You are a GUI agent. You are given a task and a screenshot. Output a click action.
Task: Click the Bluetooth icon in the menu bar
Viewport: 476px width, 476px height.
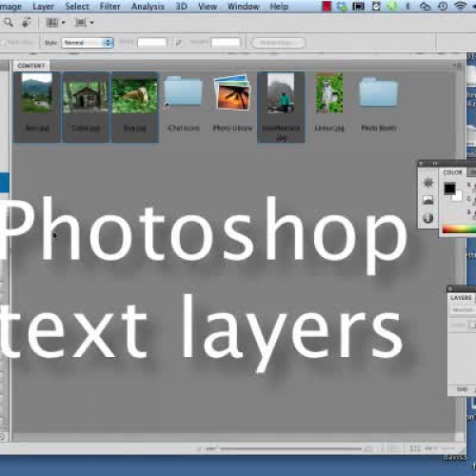tap(408, 6)
